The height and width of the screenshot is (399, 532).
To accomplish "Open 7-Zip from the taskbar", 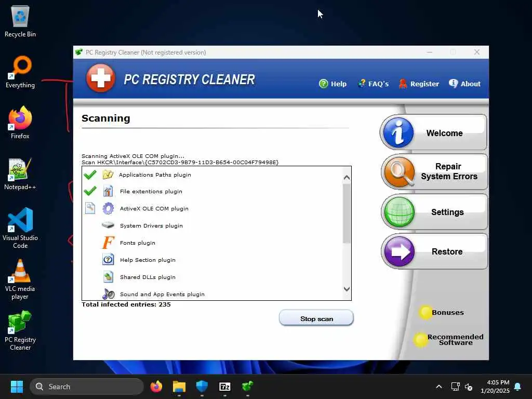I will pyautogui.click(x=225, y=387).
